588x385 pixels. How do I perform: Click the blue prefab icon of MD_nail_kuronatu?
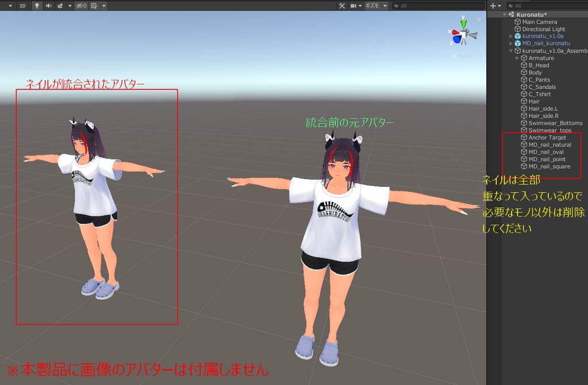click(517, 44)
